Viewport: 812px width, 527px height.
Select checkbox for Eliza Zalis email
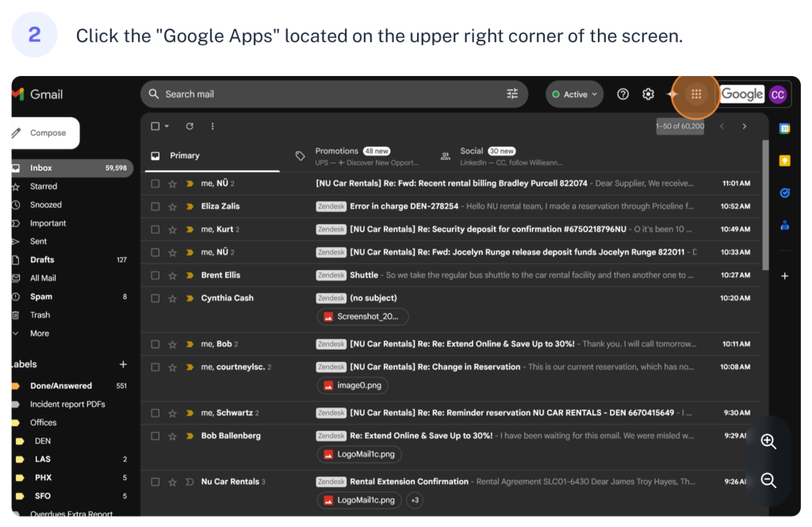click(x=155, y=207)
